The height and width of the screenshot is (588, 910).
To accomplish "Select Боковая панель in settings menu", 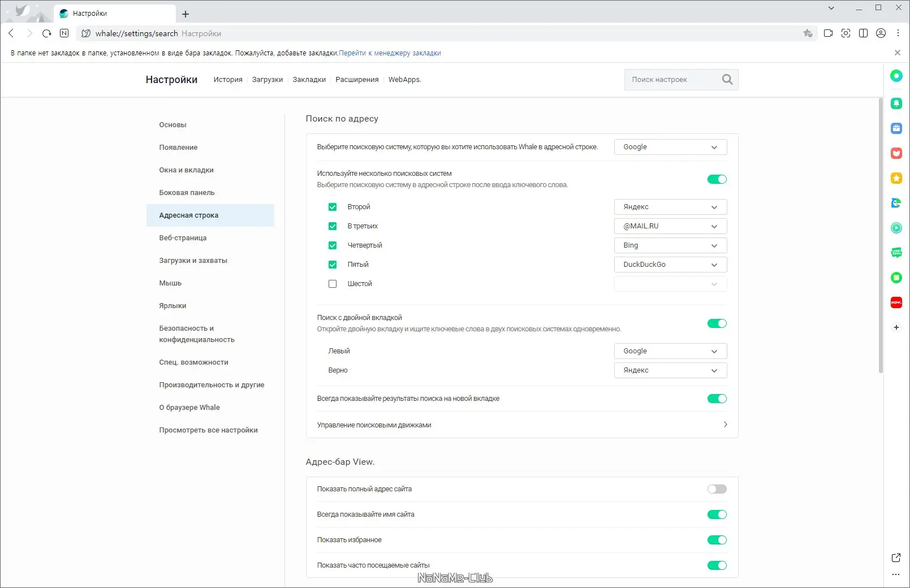I will (x=187, y=193).
